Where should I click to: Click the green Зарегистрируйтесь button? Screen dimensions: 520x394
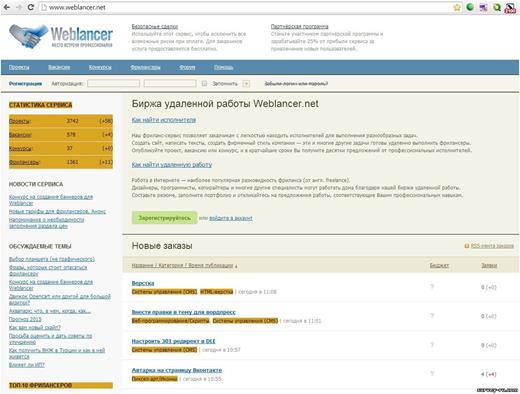pos(164,218)
